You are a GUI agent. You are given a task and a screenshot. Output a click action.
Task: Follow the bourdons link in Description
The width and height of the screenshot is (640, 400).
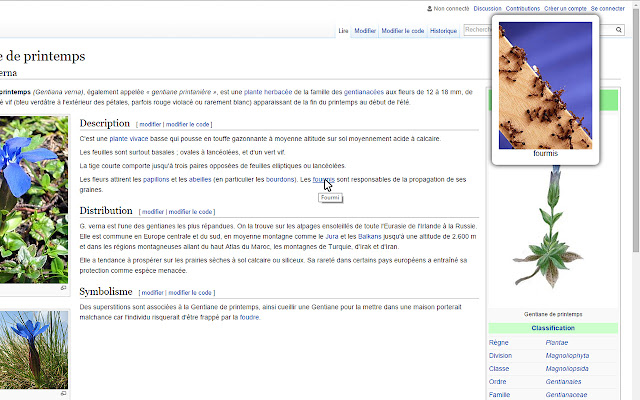(280, 180)
